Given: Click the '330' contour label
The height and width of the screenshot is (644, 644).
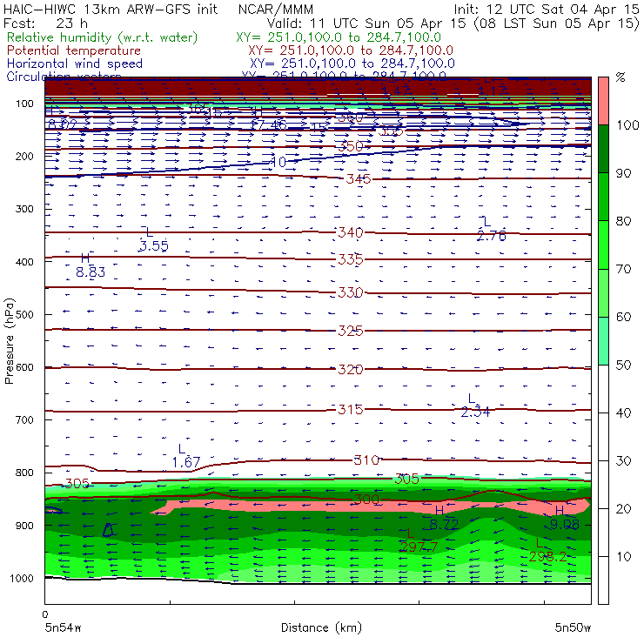Looking at the screenshot, I should click(351, 292).
